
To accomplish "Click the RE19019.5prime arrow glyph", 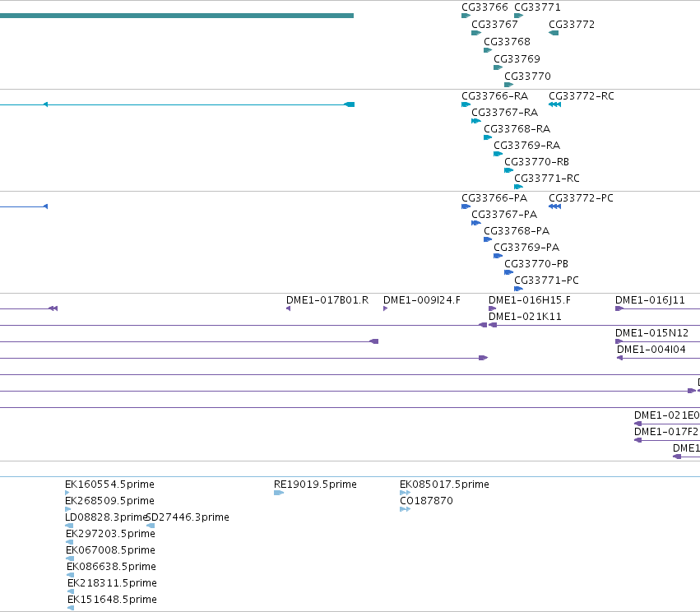I will click(x=279, y=493).
